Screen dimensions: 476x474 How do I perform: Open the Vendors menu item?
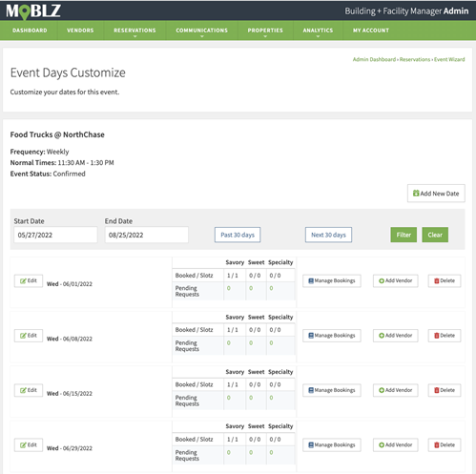80,31
